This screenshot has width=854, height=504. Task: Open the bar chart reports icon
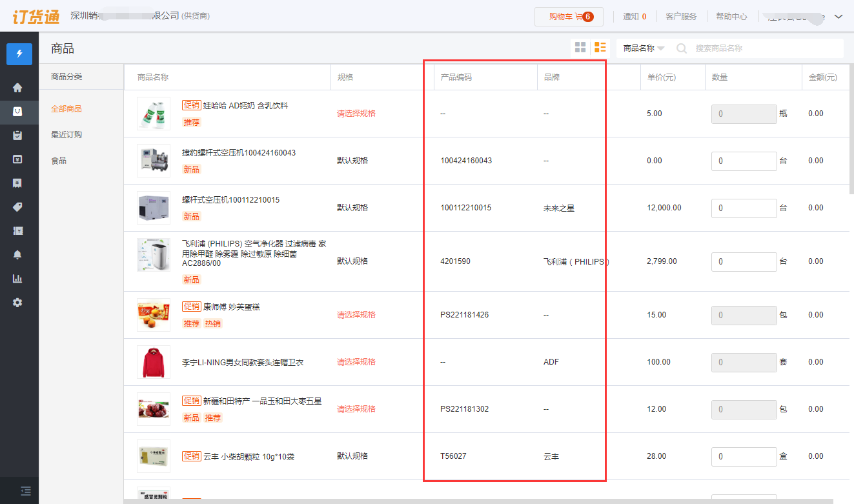pos(17,279)
